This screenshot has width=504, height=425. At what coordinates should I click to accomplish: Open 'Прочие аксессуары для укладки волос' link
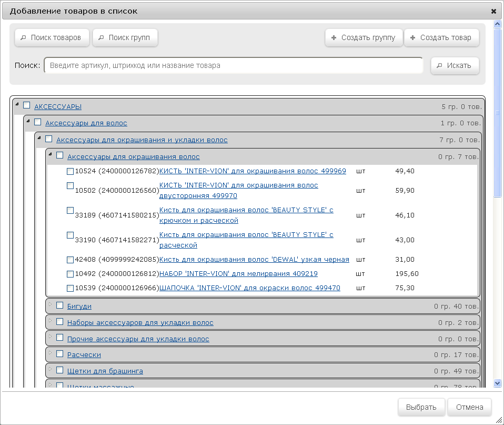[138, 339]
